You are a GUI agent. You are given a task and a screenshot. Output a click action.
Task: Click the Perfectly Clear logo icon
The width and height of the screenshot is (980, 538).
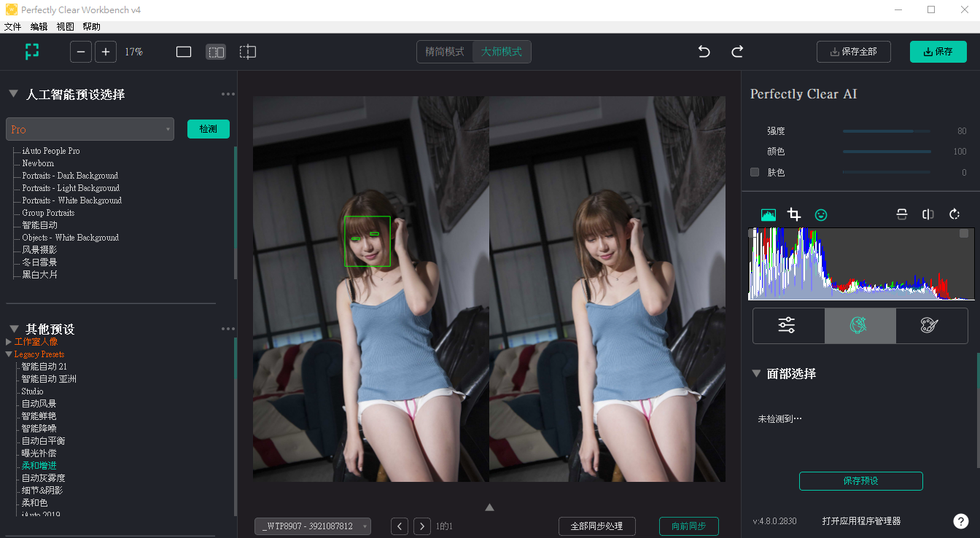coord(31,52)
